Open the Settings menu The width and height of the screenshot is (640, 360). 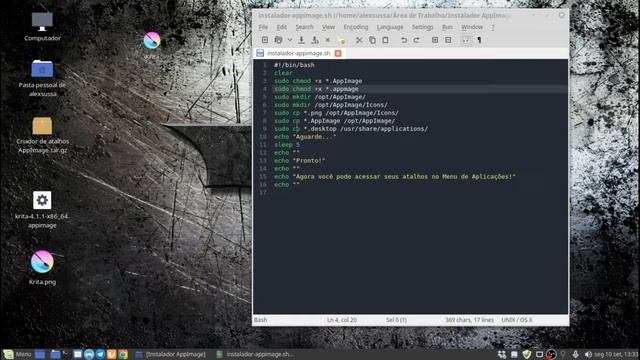422,27
